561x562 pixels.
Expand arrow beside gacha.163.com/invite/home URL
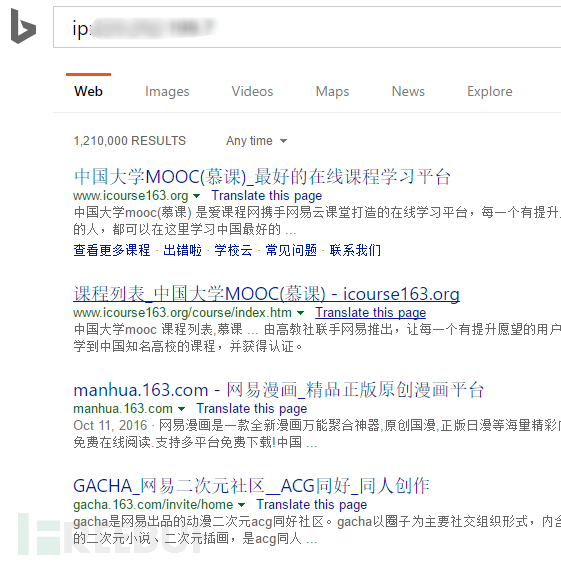click(242, 505)
